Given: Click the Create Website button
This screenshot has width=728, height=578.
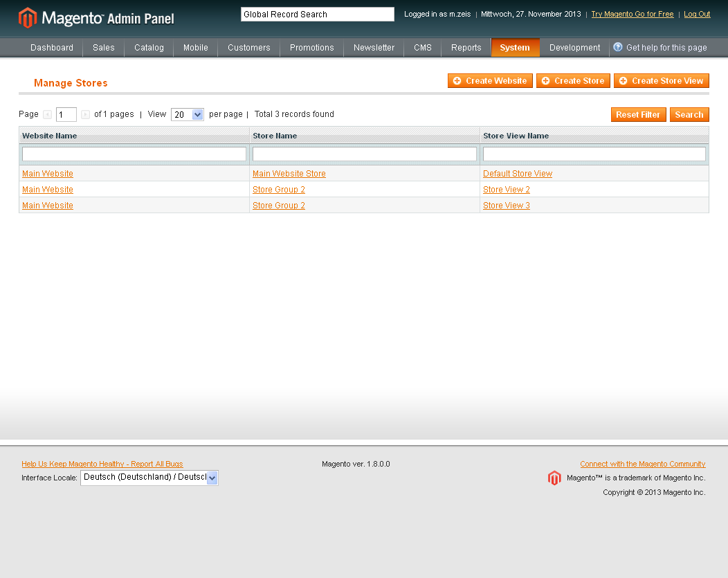Looking at the screenshot, I should point(490,81).
